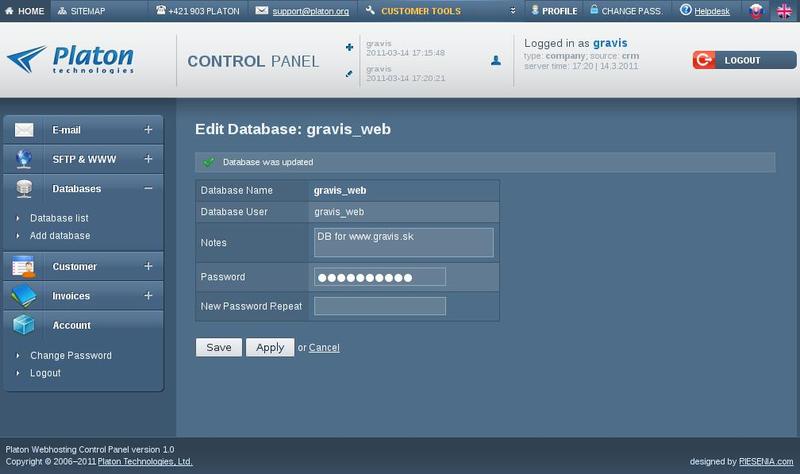Open Add database in sidebar

(60, 236)
